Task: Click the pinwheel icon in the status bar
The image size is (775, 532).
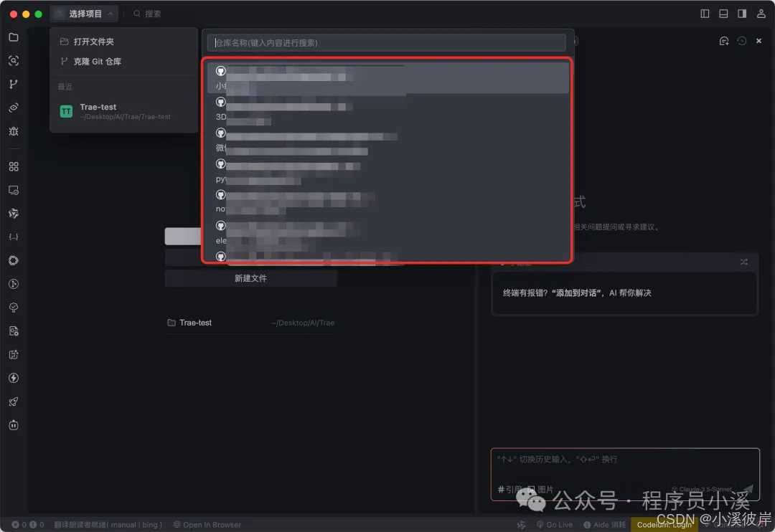Action: pos(522,525)
